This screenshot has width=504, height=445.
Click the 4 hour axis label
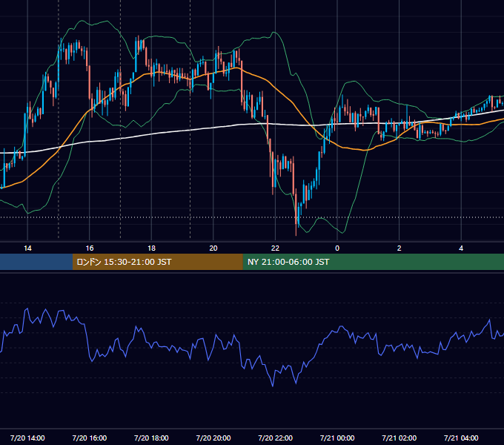click(x=461, y=248)
